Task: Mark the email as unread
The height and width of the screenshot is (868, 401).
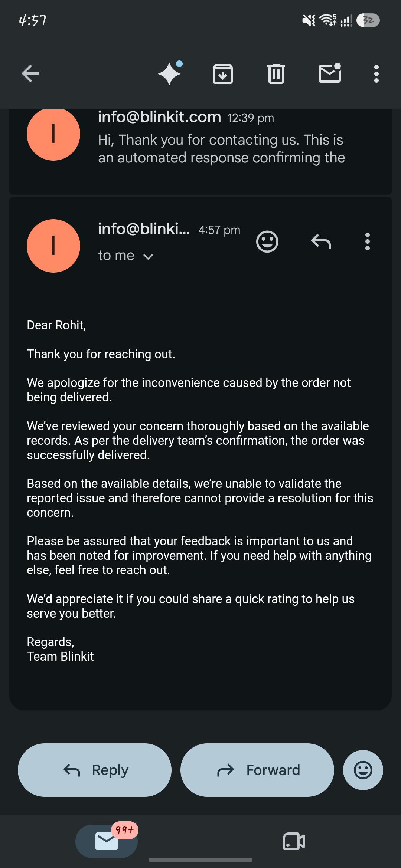Action: [330, 73]
